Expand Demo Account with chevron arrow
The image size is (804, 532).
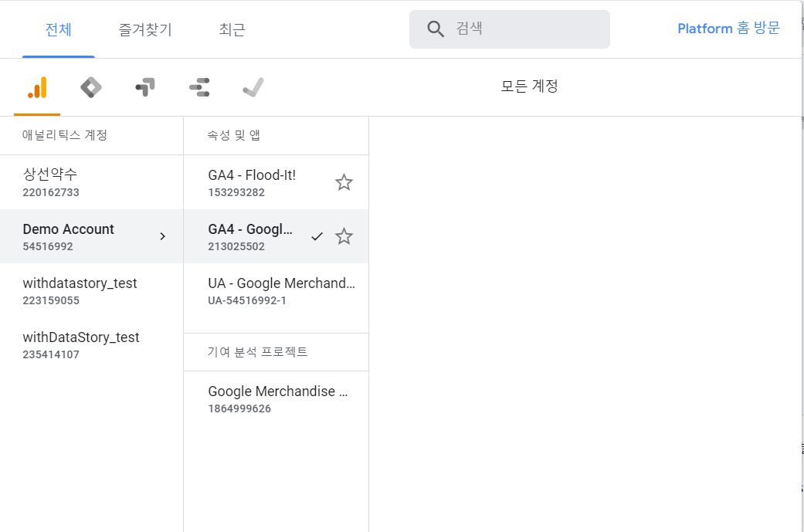click(162, 236)
